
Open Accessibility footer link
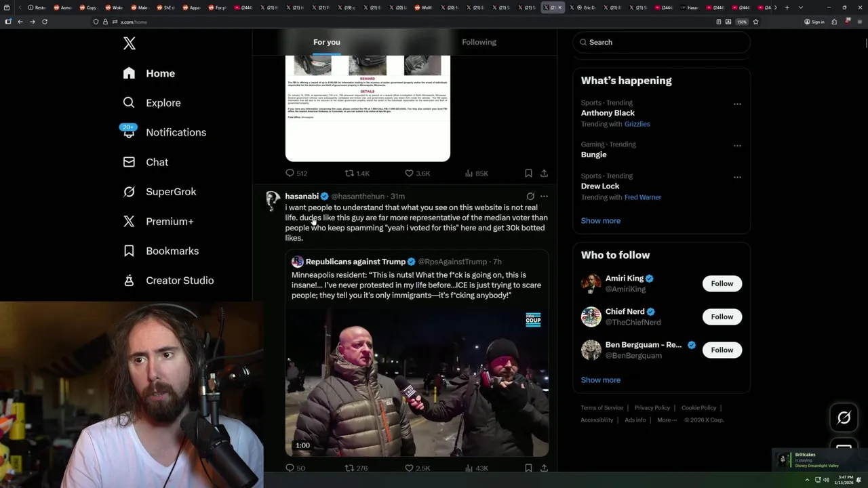[597, 420]
